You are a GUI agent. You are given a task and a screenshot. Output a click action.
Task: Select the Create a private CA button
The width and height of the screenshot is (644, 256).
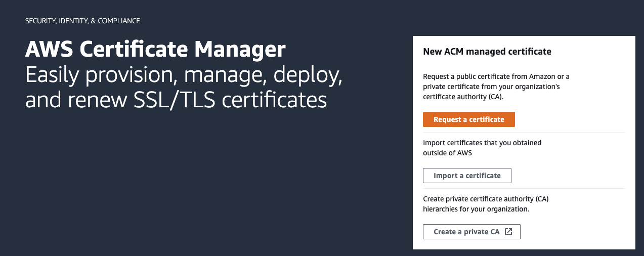pyautogui.click(x=471, y=232)
